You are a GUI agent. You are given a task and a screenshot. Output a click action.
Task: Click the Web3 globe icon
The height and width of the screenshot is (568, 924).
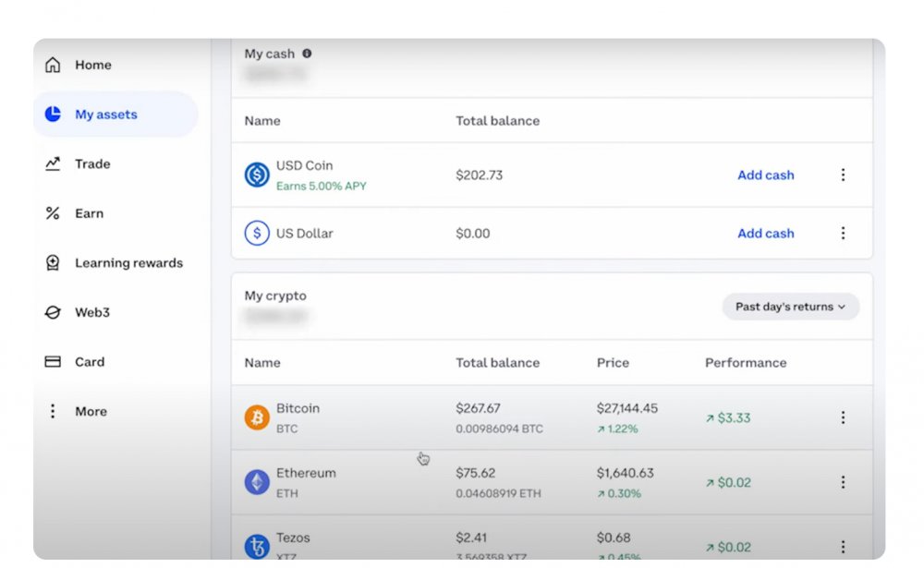tap(53, 312)
